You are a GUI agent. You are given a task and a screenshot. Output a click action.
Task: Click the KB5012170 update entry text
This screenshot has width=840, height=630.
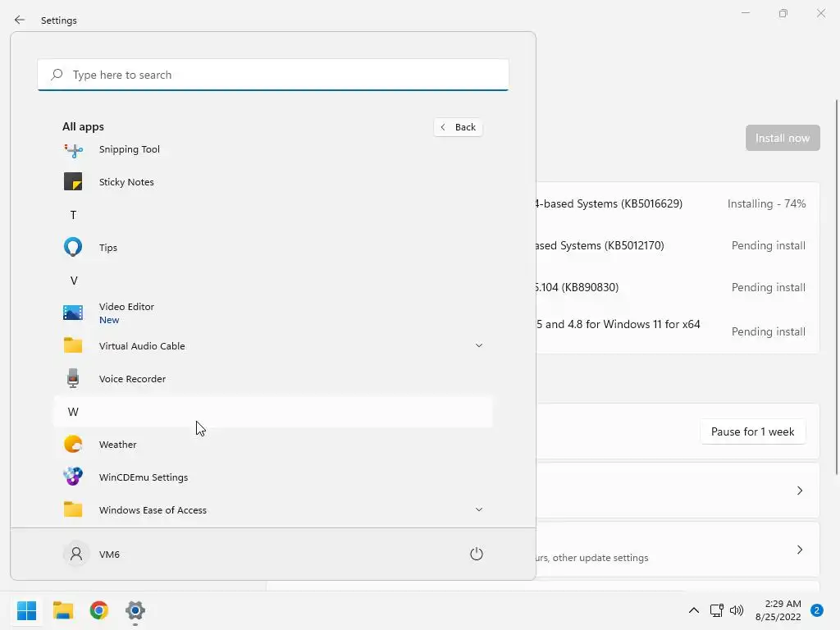(x=599, y=245)
